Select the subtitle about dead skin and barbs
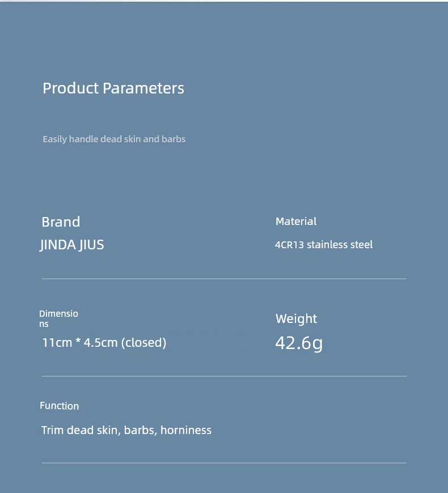Screen dimensions: 448x493 tap(114, 139)
